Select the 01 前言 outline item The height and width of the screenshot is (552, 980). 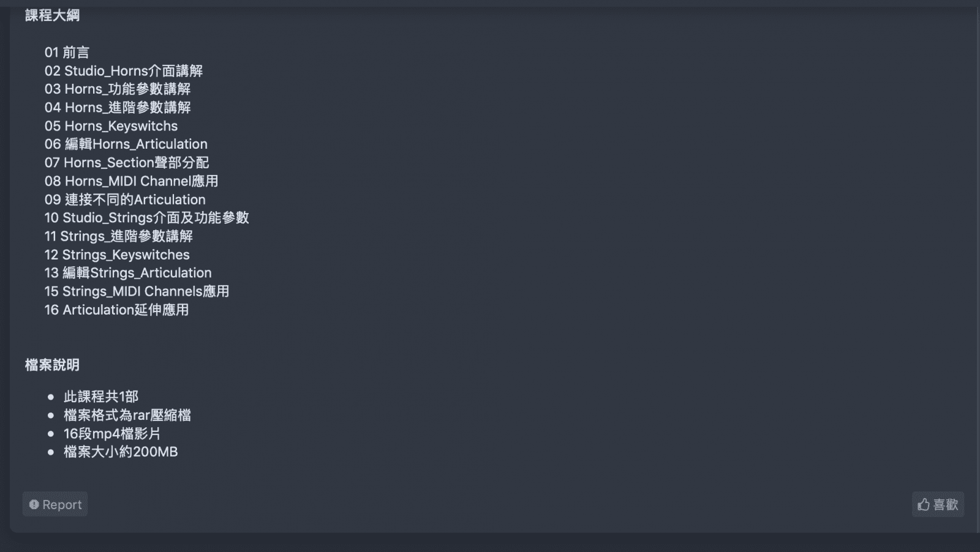click(67, 53)
